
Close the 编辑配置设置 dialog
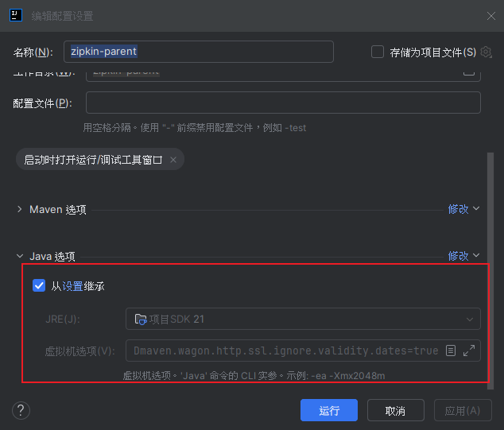pyautogui.click(x=490, y=16)
